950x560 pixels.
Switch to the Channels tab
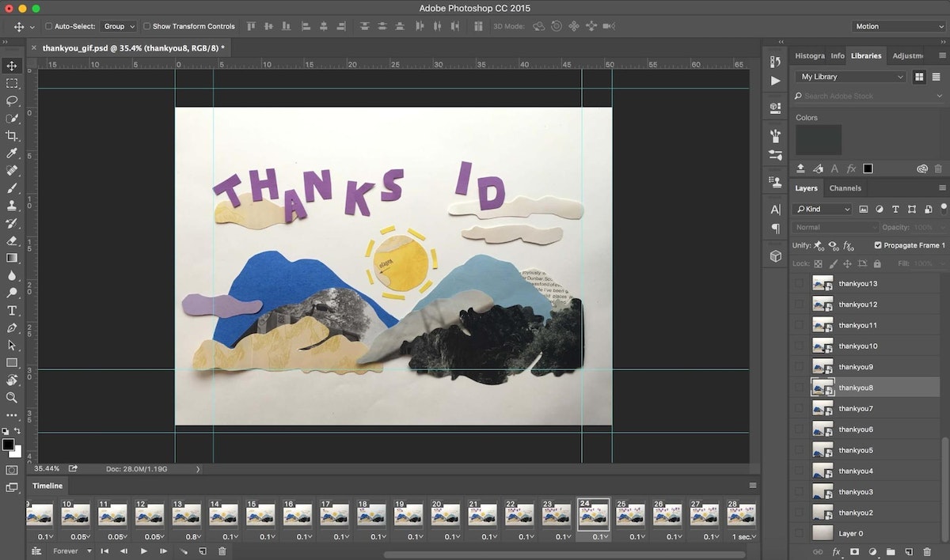click(845, 188)
